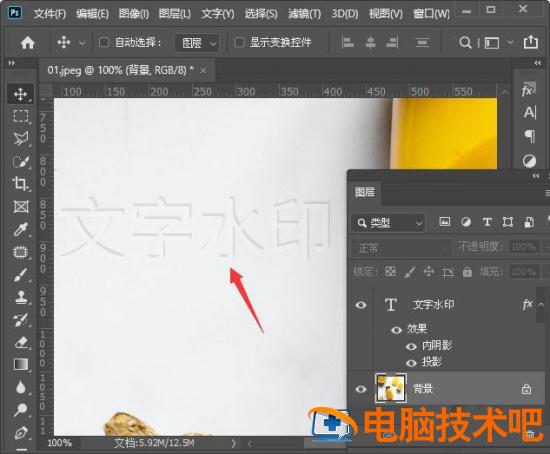Select the Clone Stamp tool
550x454 pixels.
click(21, 297)
